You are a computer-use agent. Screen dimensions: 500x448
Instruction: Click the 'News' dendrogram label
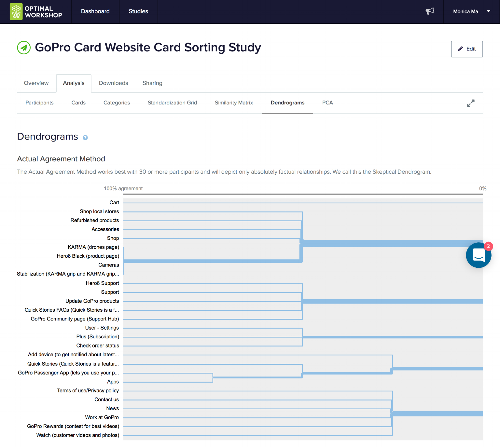tap(113, 409)
